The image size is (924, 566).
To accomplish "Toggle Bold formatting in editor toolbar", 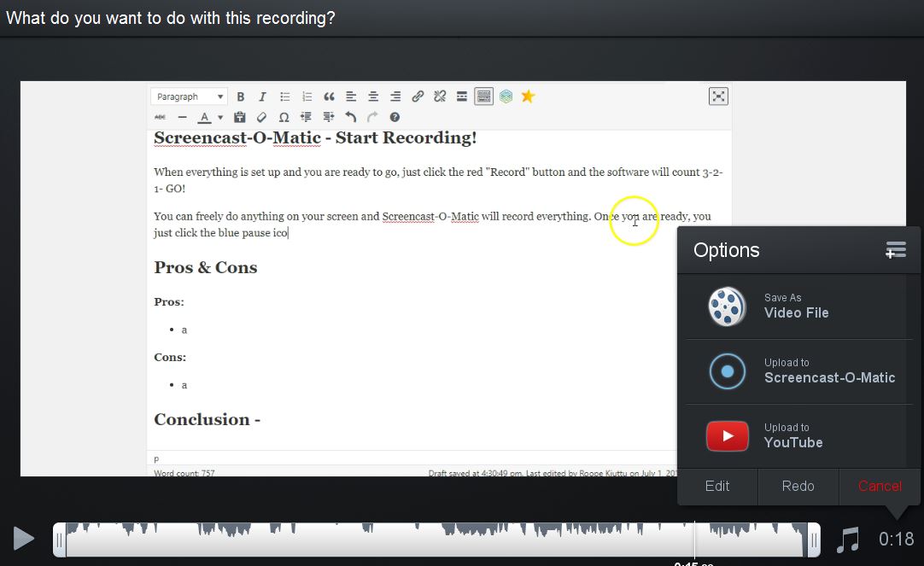I will [x=241, y=96].
